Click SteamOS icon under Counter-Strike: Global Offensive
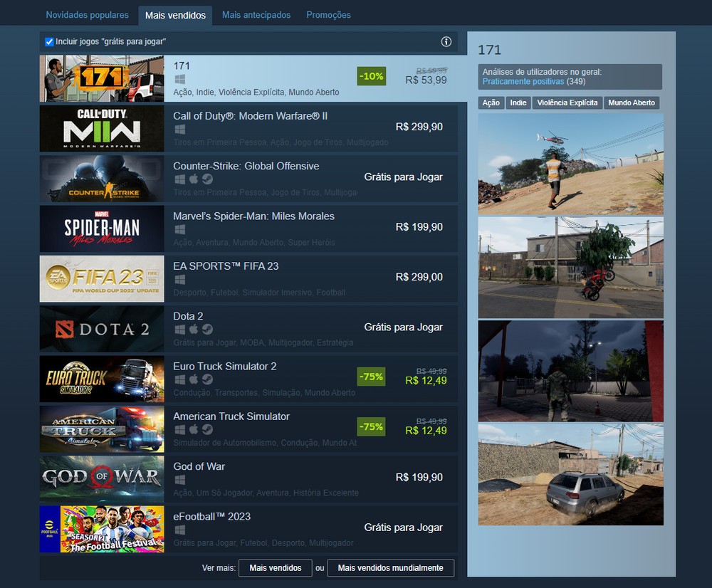This screenshot has height=588, width=712. pyautogui.click(x=207, y=179)
